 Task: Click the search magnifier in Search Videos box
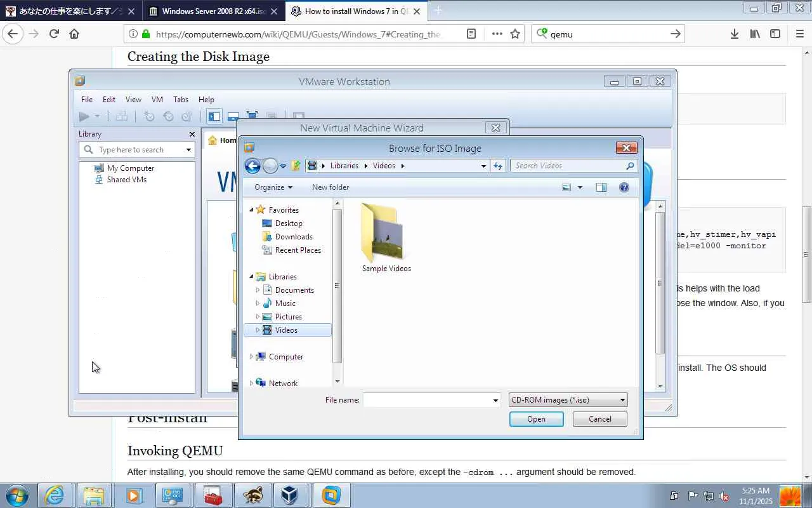tap(630, 166)
